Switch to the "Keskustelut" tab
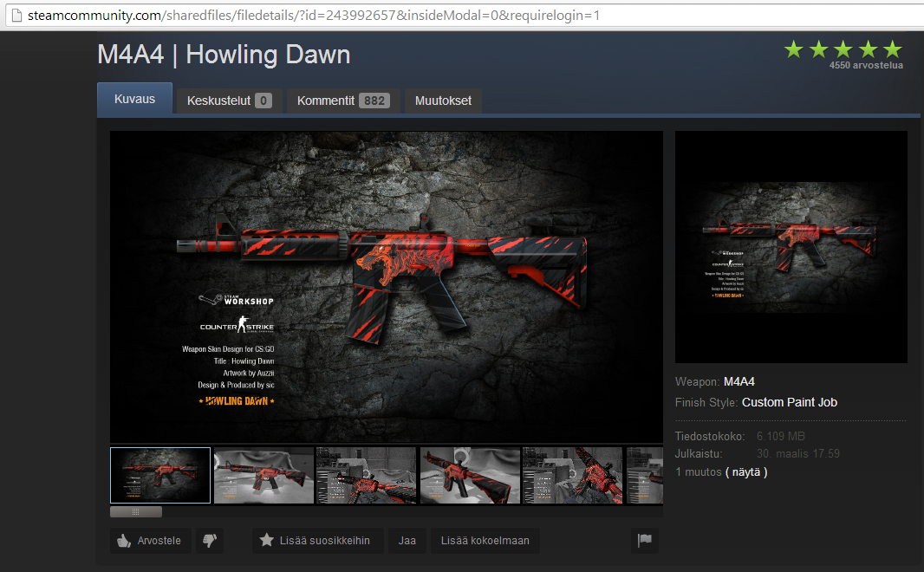Image resolution: width=924 pixels, height=572 pixels. pyautogui.click(x=228, y=100)
